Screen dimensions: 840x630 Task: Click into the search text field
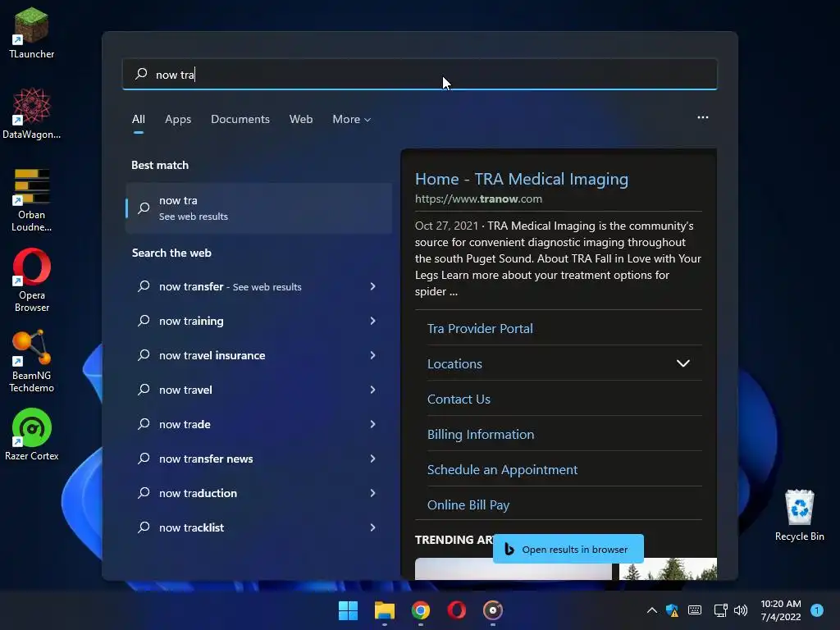point(420,74)
